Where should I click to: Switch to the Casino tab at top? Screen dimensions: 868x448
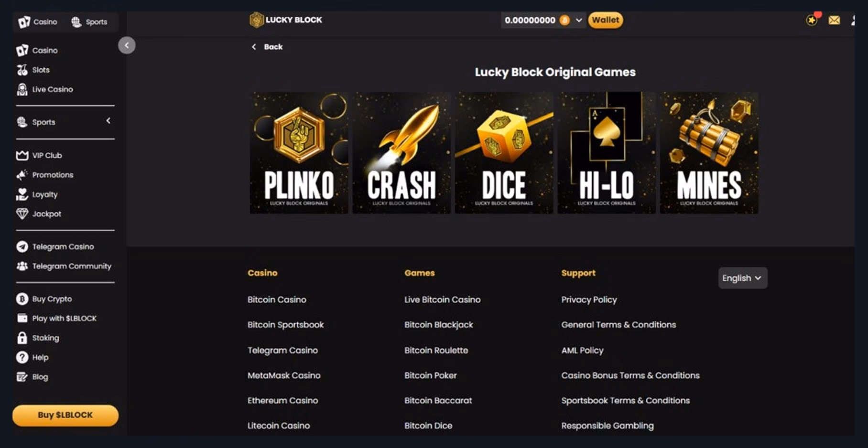38,22
